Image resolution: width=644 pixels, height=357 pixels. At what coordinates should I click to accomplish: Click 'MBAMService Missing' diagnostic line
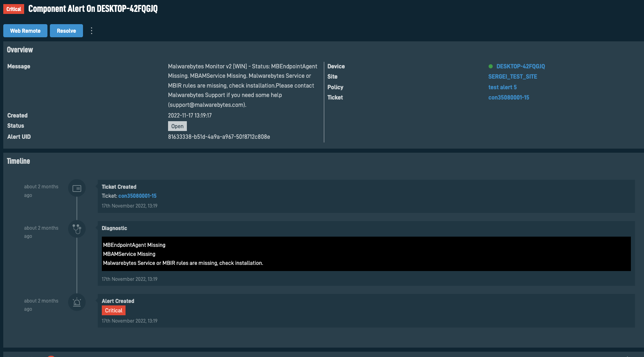pyautogui.click(x=129, y=254)
